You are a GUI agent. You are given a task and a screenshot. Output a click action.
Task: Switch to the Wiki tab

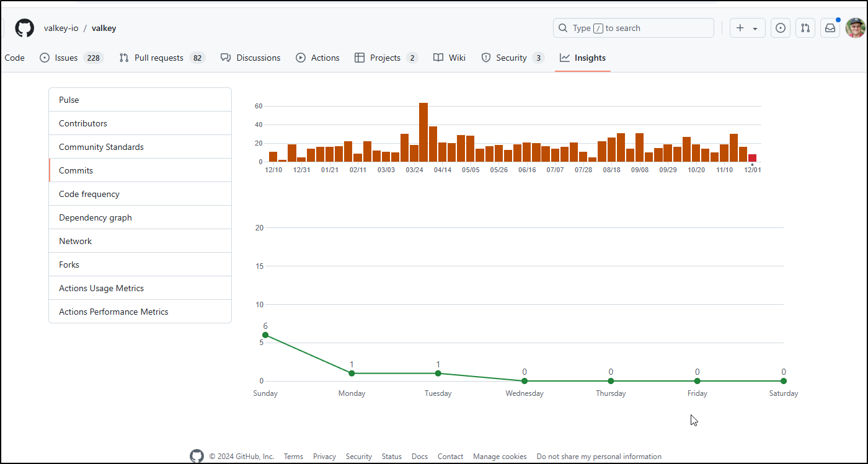449,58
